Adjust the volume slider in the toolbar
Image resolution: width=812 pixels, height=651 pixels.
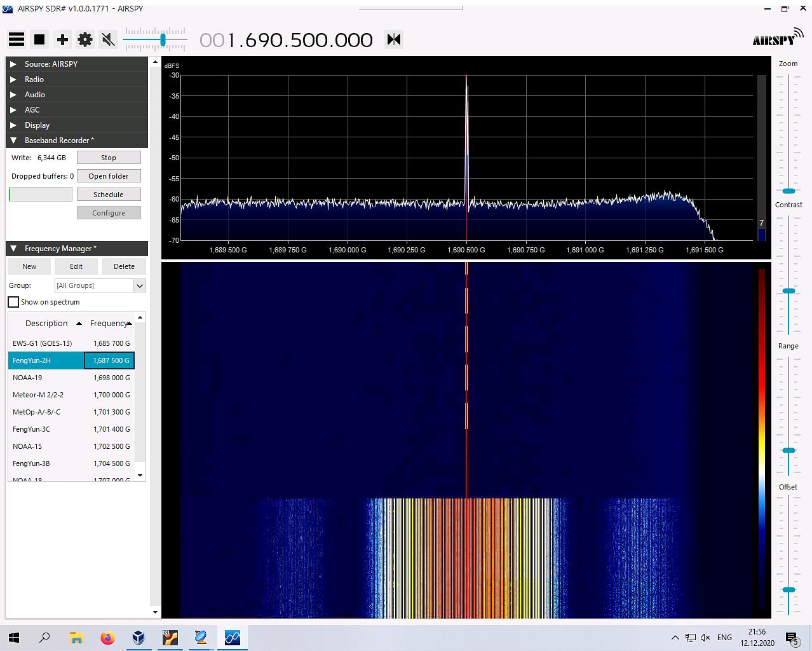pyautogui.click(x=163, y=40)
